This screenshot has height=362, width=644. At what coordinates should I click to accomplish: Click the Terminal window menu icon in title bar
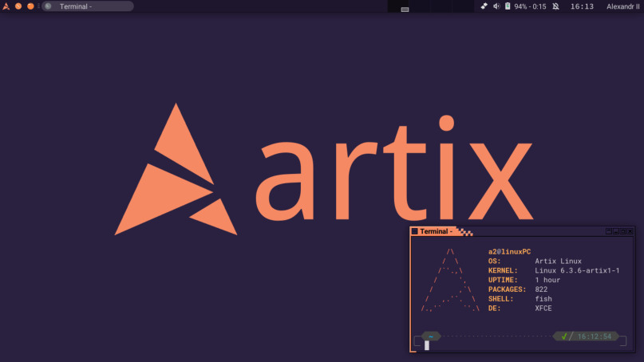[x=415, y=231]
